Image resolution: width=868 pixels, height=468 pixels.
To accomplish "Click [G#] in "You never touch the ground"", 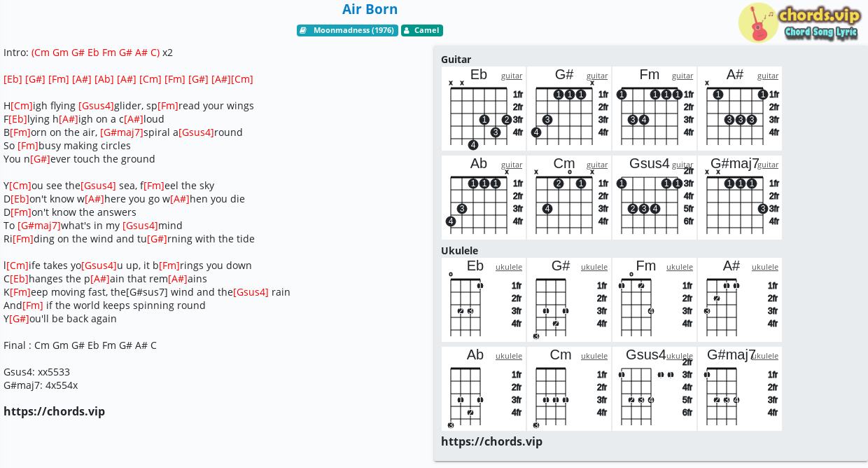I will pyautogui.click(x=40, y=159).
